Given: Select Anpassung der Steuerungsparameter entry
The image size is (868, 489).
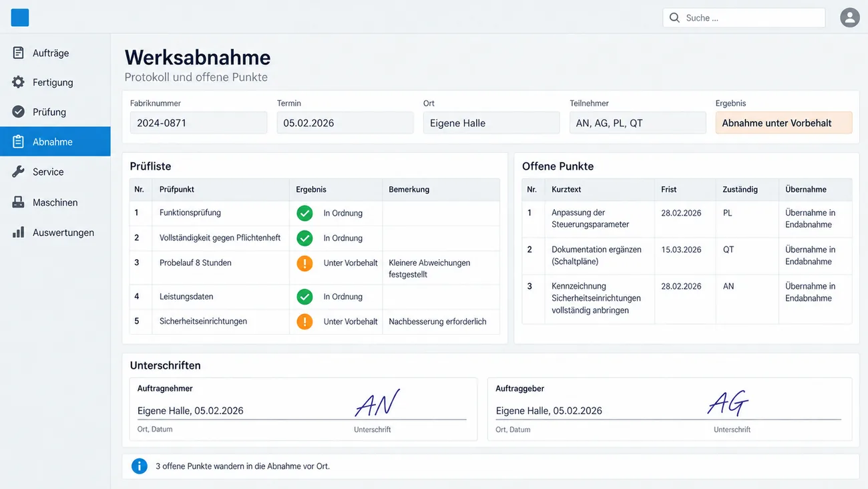Looking at the screenshot, I should [x=590, y=218].
